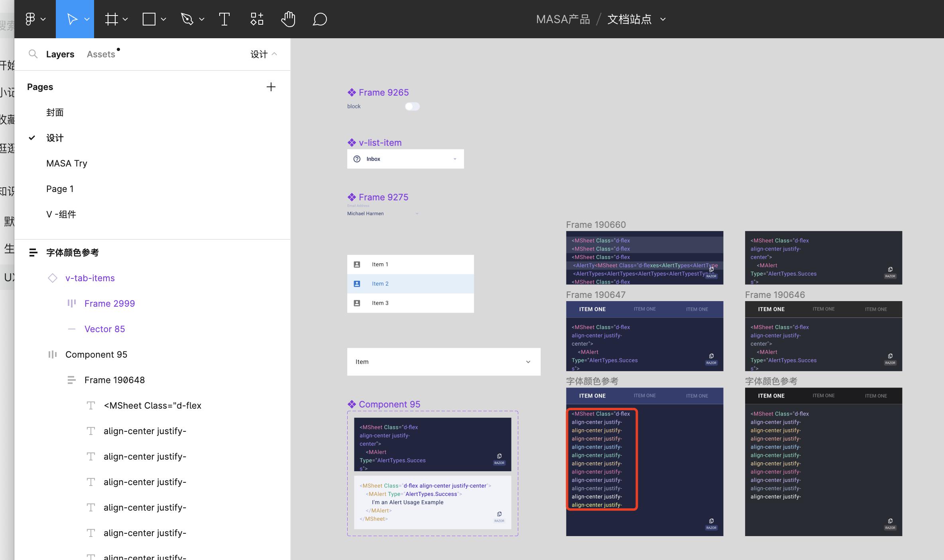Select the Pen tool
The image size is (944, 560).
tap(188, 19)
